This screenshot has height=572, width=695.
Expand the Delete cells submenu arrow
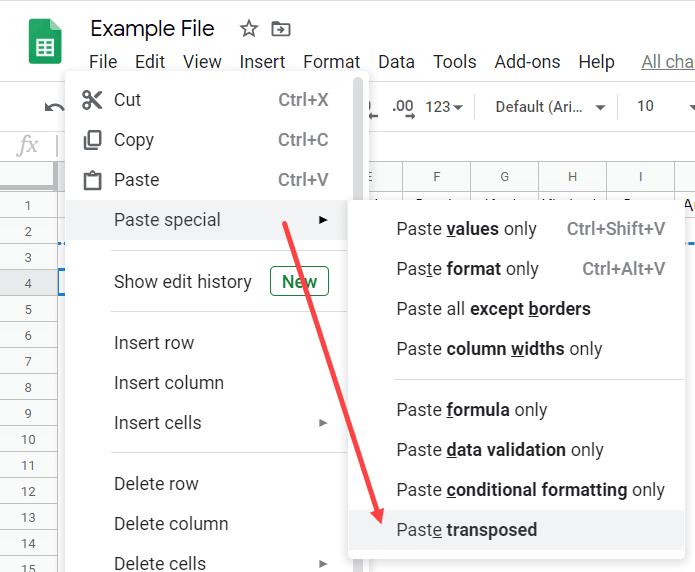pyautogui.click(x=323, y=564)
